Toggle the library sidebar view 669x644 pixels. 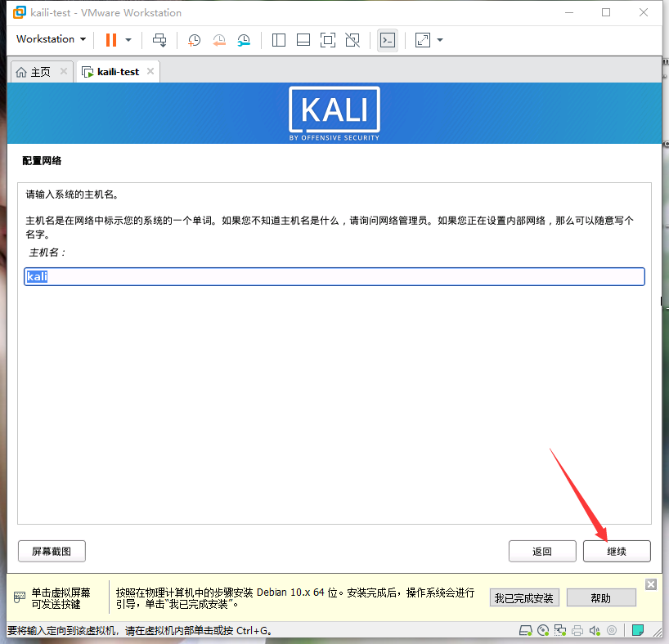[279, 40]
